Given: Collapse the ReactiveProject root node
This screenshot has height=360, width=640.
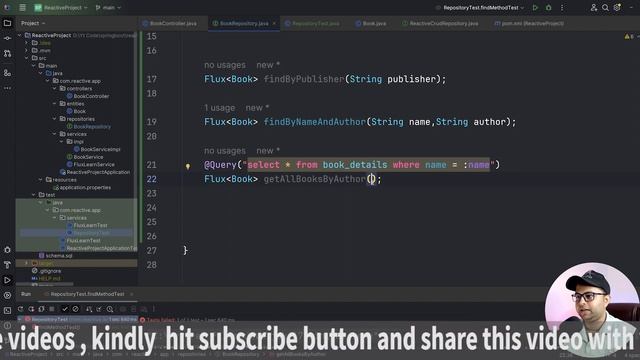Looking at the screenshot, I should (19, 36).
